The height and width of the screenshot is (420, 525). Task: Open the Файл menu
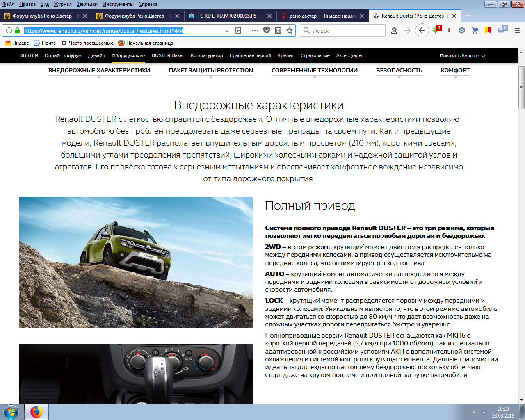[8, 4]
